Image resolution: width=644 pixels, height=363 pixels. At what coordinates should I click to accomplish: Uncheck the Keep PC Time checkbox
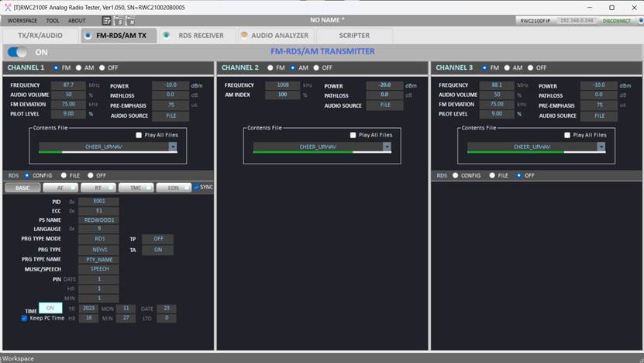(24, 318)
